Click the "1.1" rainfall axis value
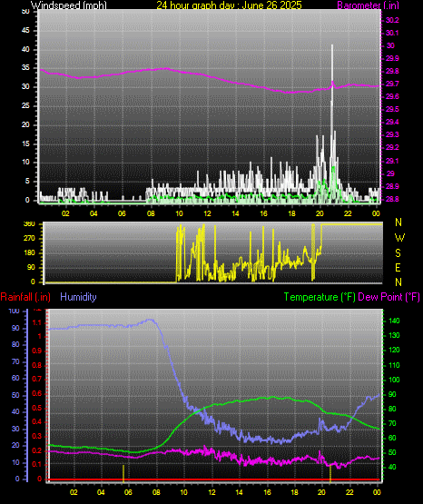Screen dimensions: 423x504 [x=37, y=322]
